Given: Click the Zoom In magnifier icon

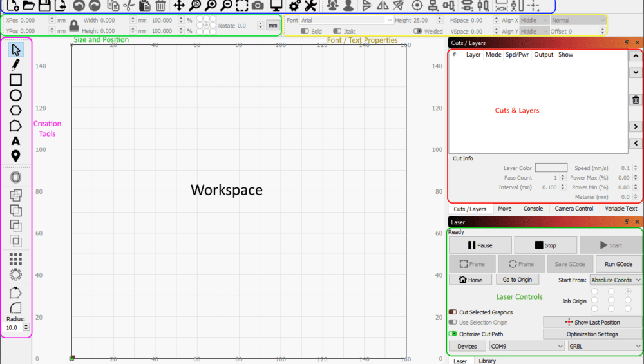Looking at the screenshot, I should pyautogui.click(x=211, y=5).
